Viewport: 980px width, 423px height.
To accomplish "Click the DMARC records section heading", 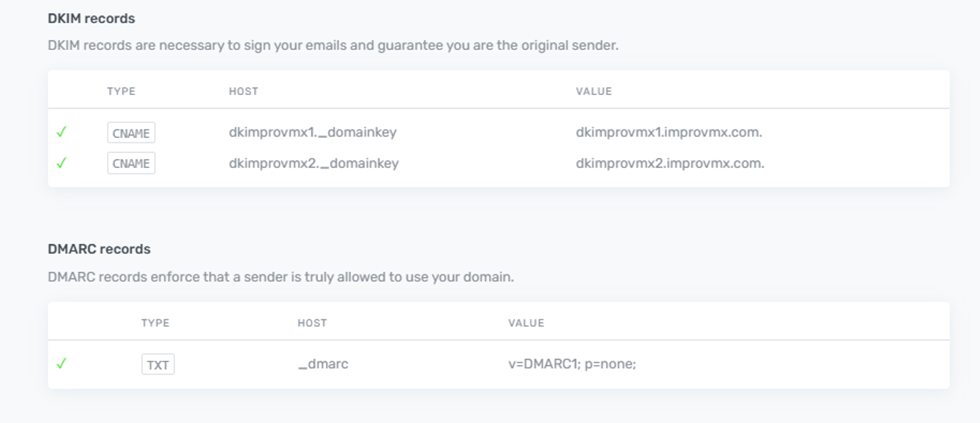I will click(x=99, y=249).
